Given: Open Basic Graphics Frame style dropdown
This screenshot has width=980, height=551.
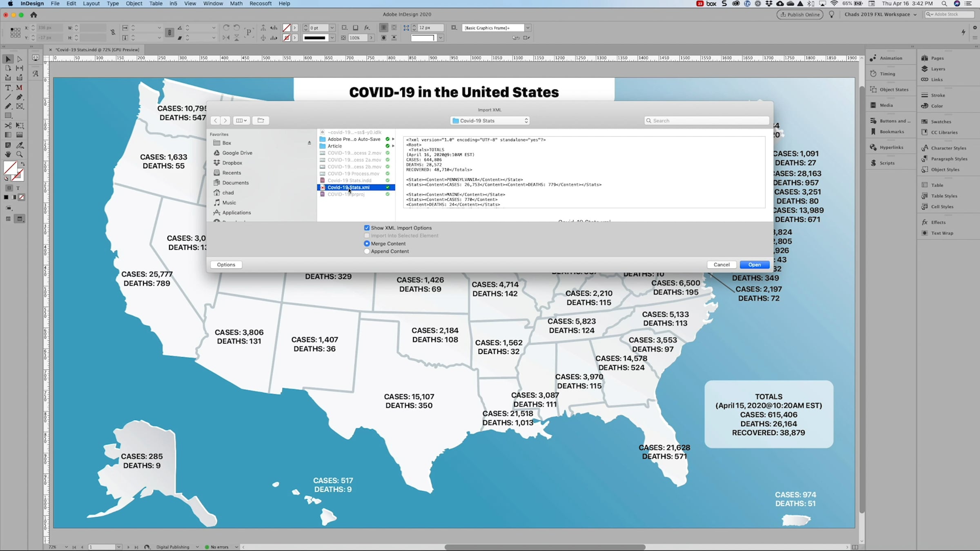Looking at the screenshot, I should [528, 28].
